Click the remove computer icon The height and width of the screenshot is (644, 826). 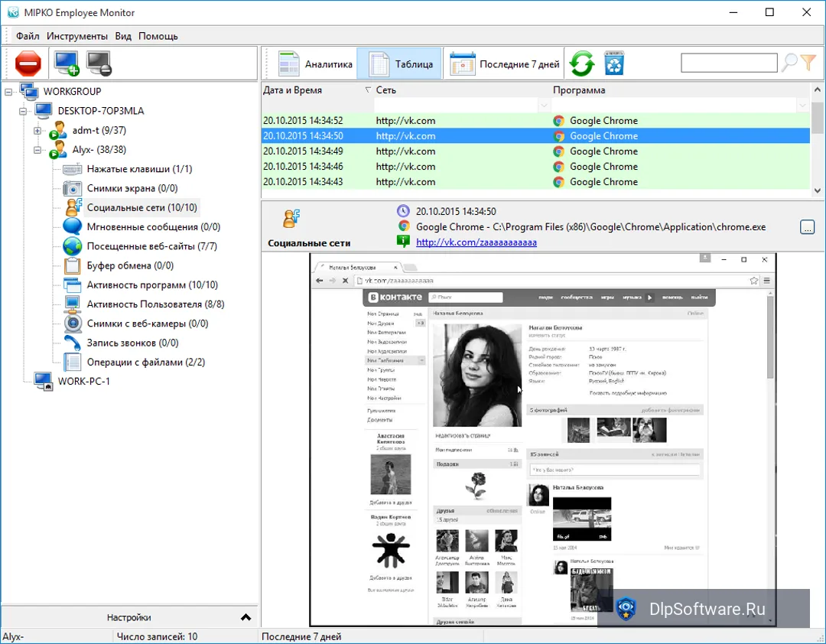pos(99,63)
